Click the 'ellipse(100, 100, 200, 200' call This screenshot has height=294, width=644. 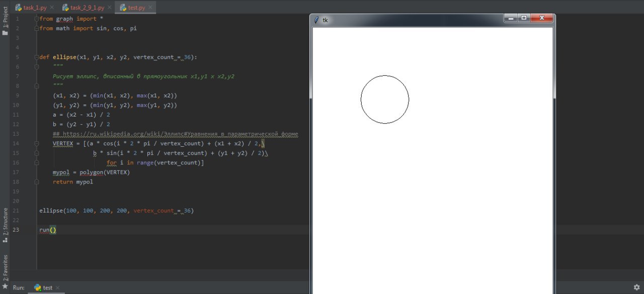116,211
